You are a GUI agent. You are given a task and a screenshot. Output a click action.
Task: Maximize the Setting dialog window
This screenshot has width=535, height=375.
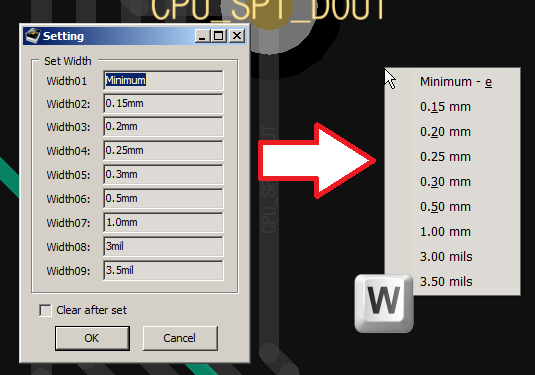[218, 36]
